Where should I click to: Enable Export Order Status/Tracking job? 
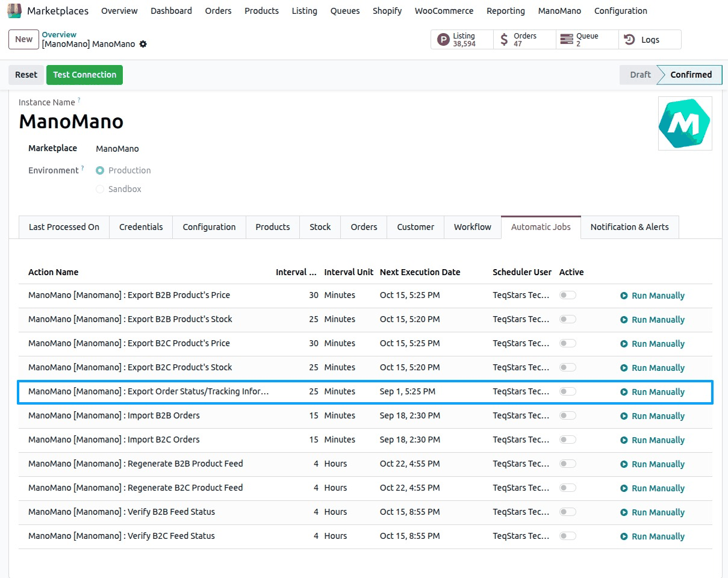click(568, 391)
